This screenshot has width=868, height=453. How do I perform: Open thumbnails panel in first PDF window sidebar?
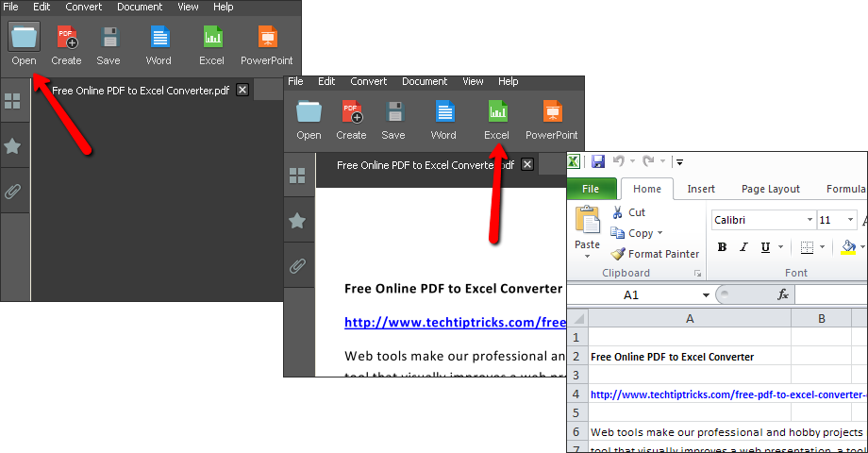(12, 101)
